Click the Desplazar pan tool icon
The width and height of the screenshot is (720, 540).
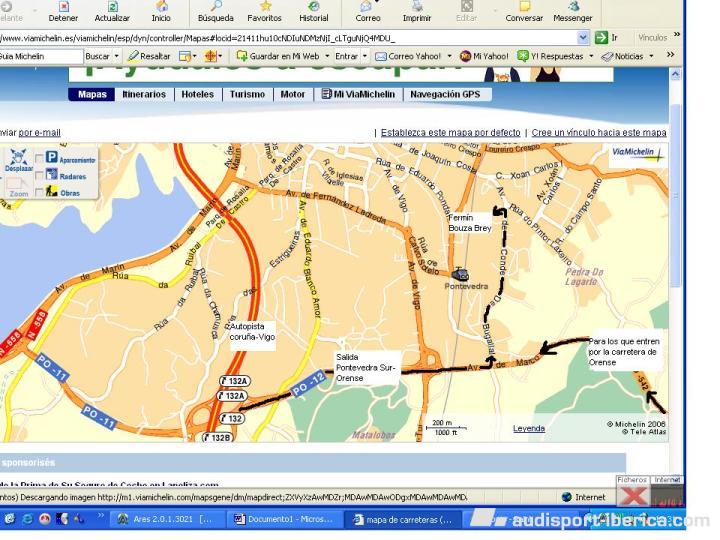click(x=17, y=158)
